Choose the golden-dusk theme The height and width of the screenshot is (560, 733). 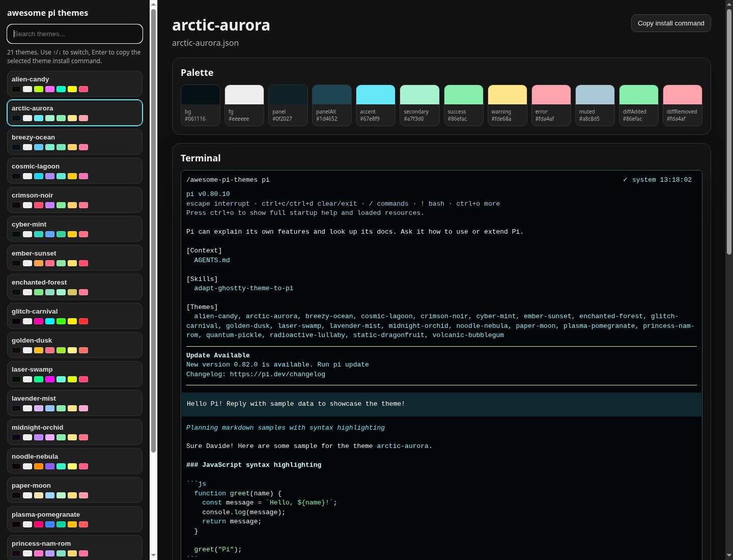pos(75,345)
